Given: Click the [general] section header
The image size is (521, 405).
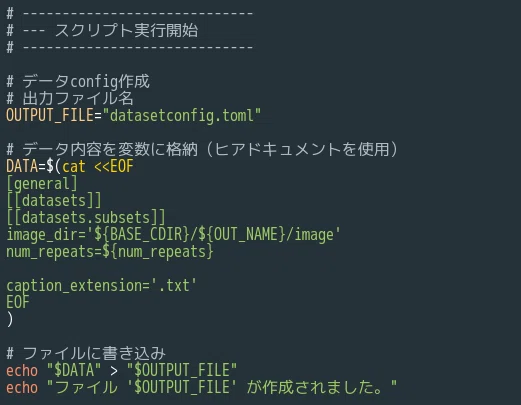Looking at the screenshot, I should coord(42,184).
